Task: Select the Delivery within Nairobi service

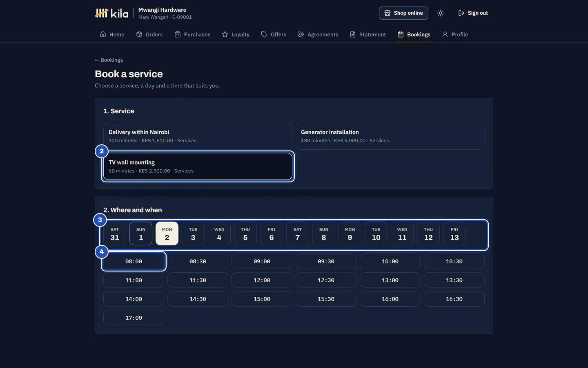Action: tap(198, 136)
